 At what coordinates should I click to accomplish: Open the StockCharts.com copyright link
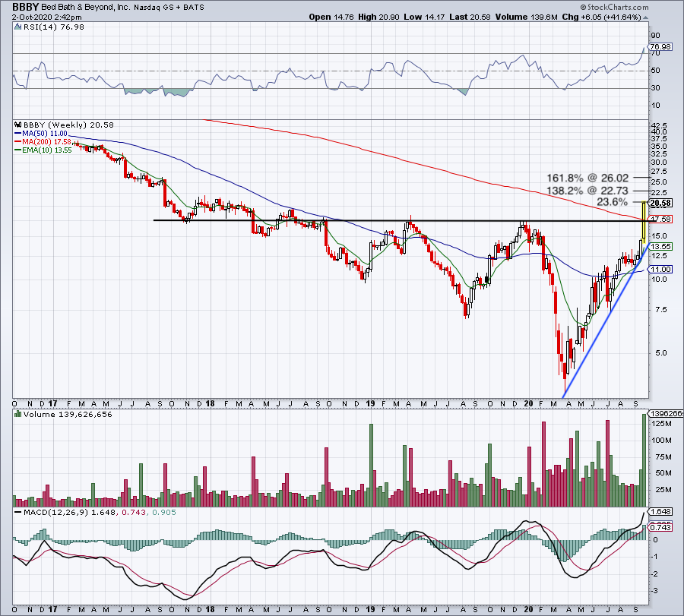pos(614,7)
